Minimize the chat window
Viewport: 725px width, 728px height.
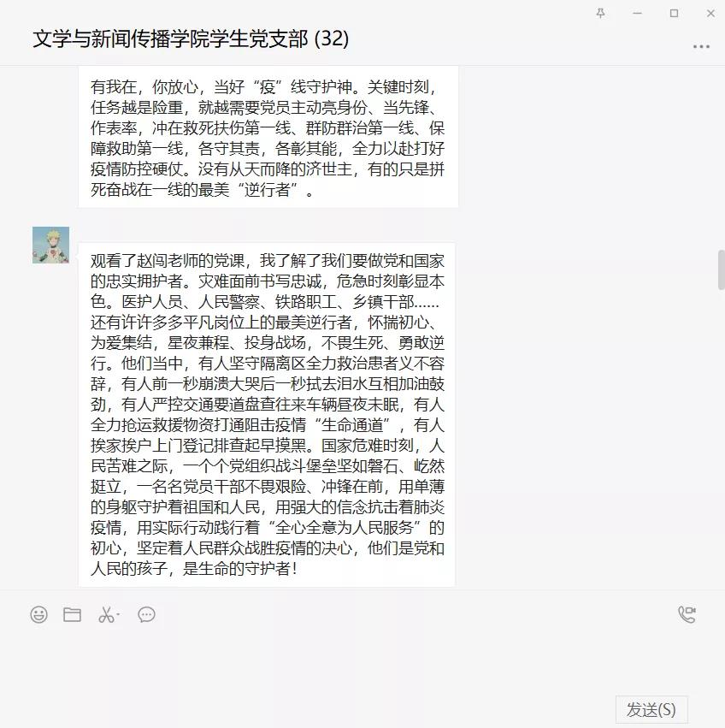pos(637,13)
